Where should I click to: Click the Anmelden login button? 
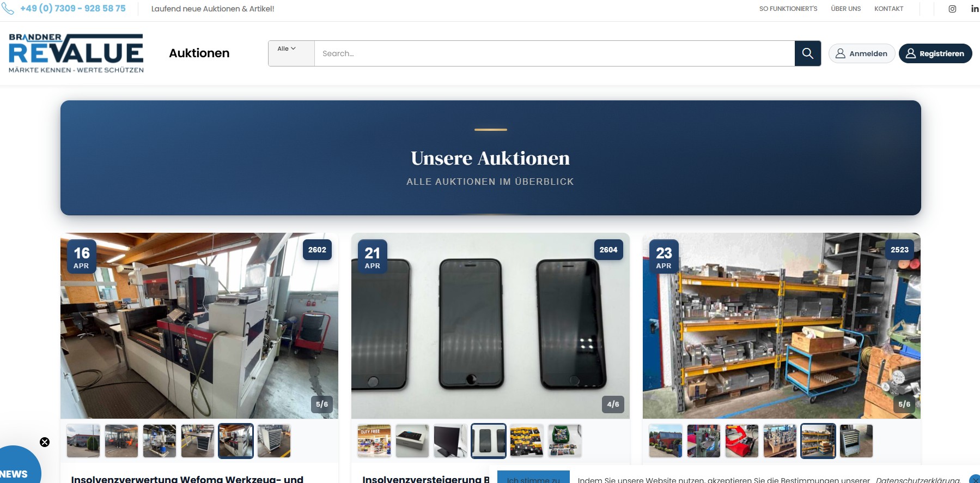click(x=861, y=53)
